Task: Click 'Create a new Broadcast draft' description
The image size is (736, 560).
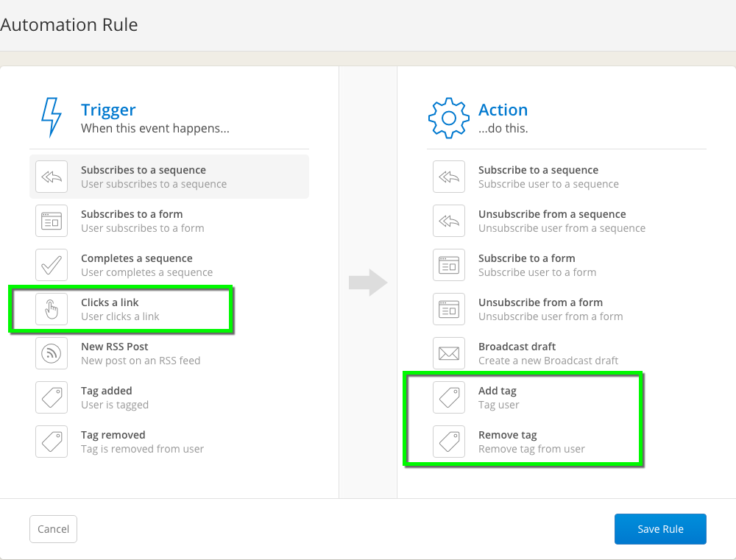Action: coord(548,361)
